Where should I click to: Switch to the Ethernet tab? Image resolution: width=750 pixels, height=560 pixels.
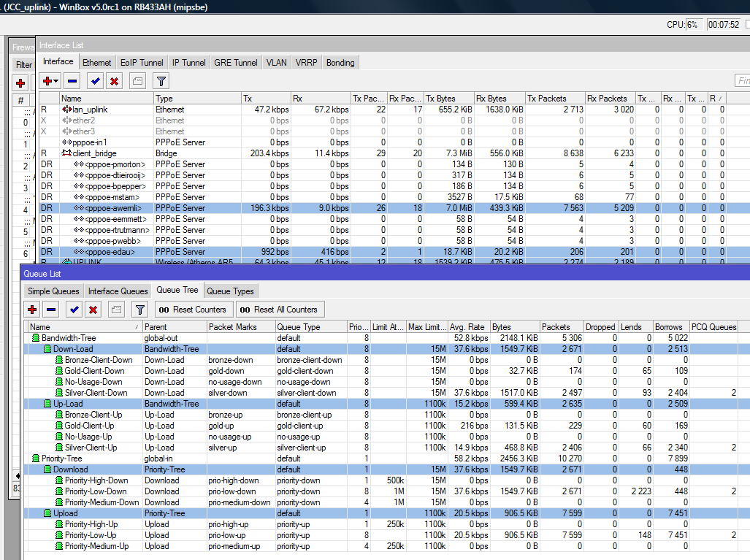pyautogui.click(x=96, y=63)
